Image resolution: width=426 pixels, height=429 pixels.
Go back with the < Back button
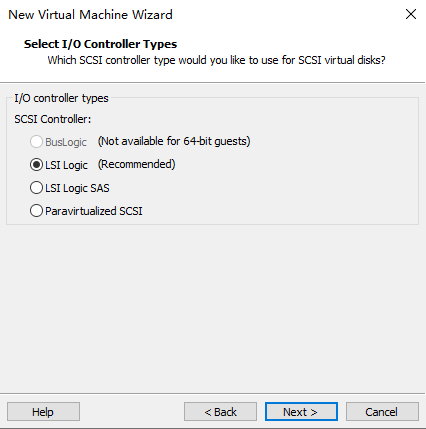[x=220, y=412]
